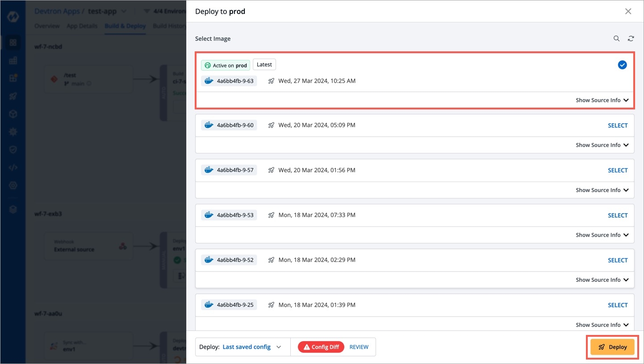Click the REVIEW link
The height and width of the screenshot is (364, 644).
click(x=359, y=347)
